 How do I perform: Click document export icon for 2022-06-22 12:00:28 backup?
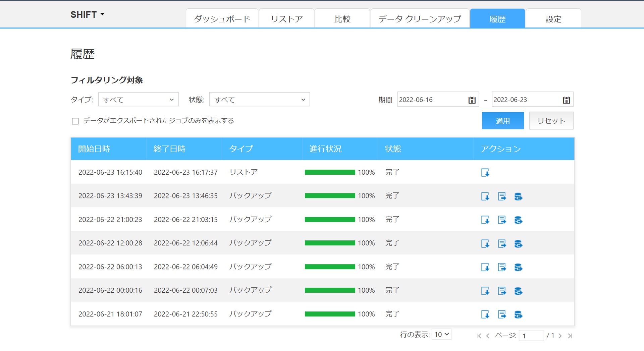coord(502,243)
